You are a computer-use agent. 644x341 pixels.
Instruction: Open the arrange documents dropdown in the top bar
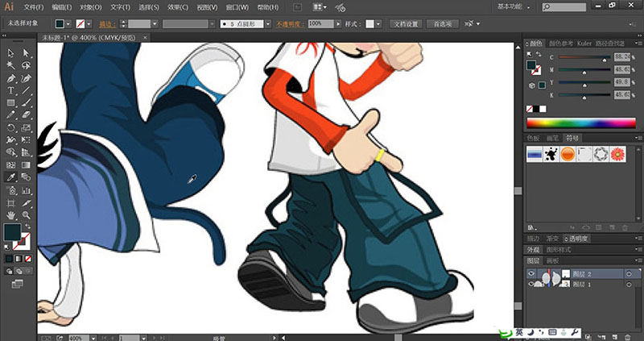320,7
